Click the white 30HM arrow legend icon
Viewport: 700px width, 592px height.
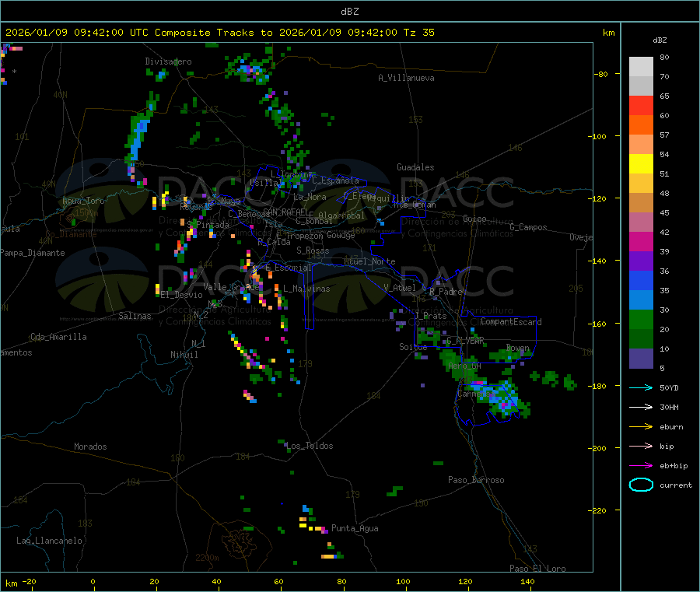coord(641,407)
